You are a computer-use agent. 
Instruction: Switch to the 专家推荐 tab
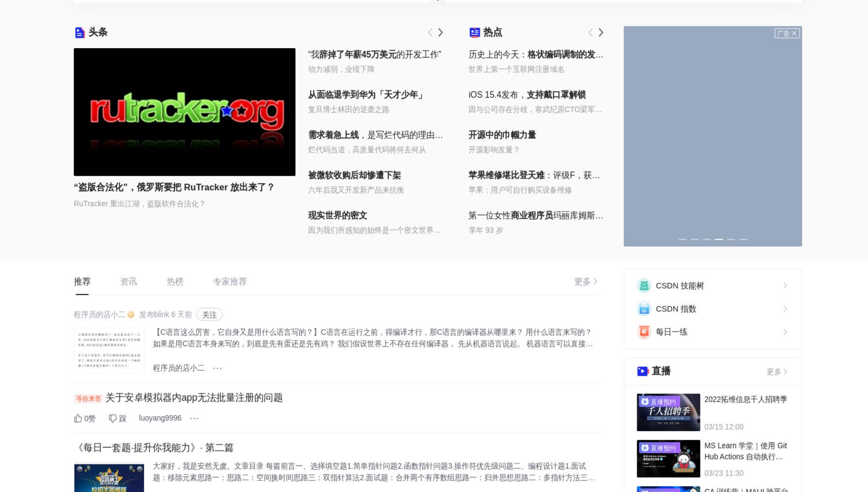[230, 282]
